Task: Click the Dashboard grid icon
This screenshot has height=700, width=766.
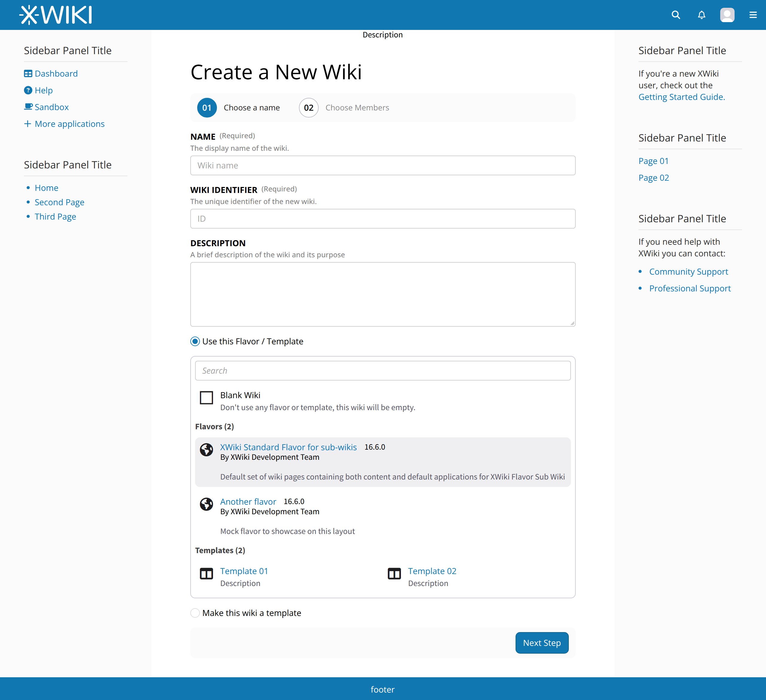Action: (x=28, y=74)
